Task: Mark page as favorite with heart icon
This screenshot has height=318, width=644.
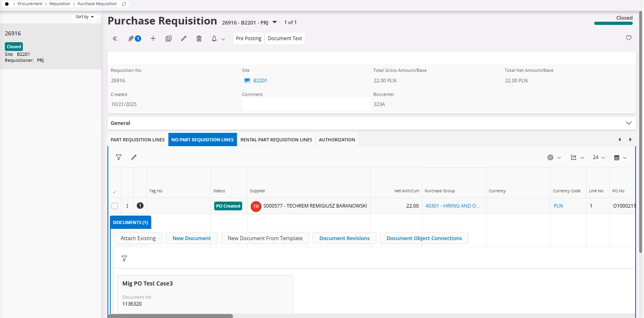Action: (x=628, y=38)
